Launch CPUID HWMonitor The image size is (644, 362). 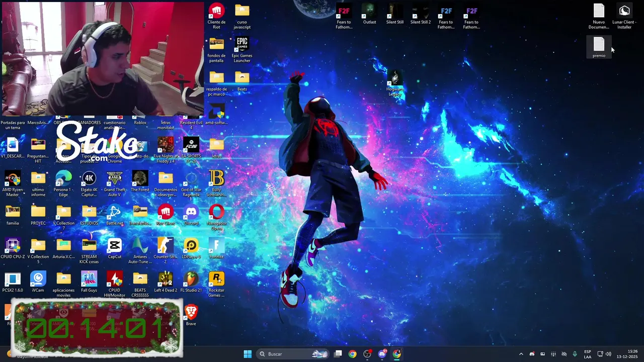point(115,285)
